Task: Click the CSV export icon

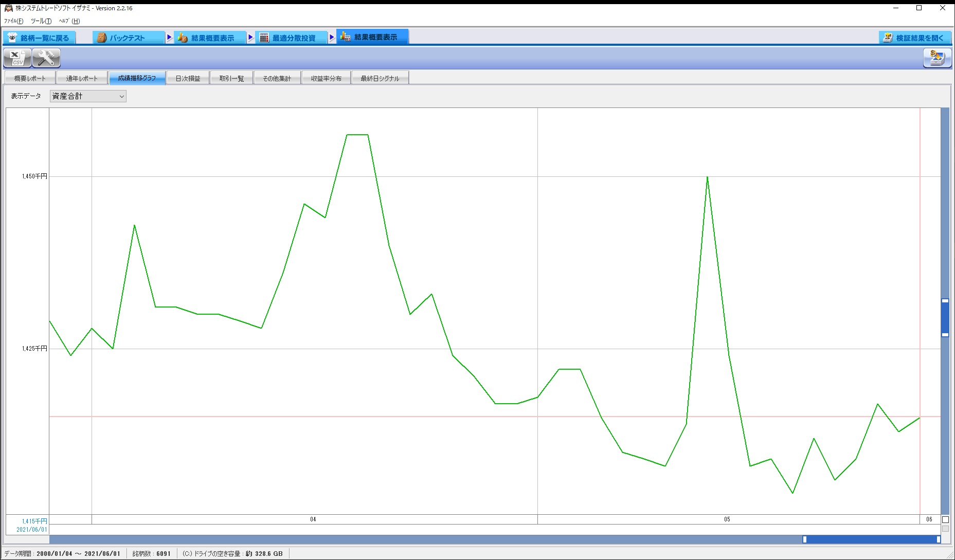Action: pyautogui.click(x=17, y=58)
